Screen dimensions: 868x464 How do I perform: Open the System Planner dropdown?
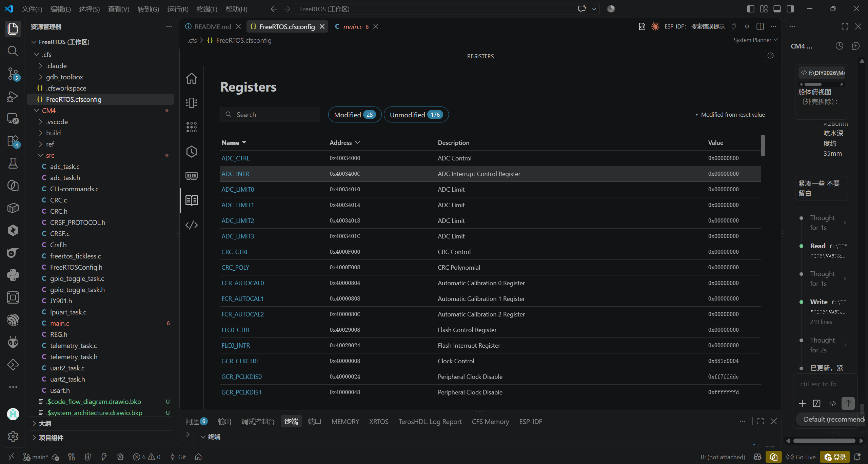pos(756,40)
